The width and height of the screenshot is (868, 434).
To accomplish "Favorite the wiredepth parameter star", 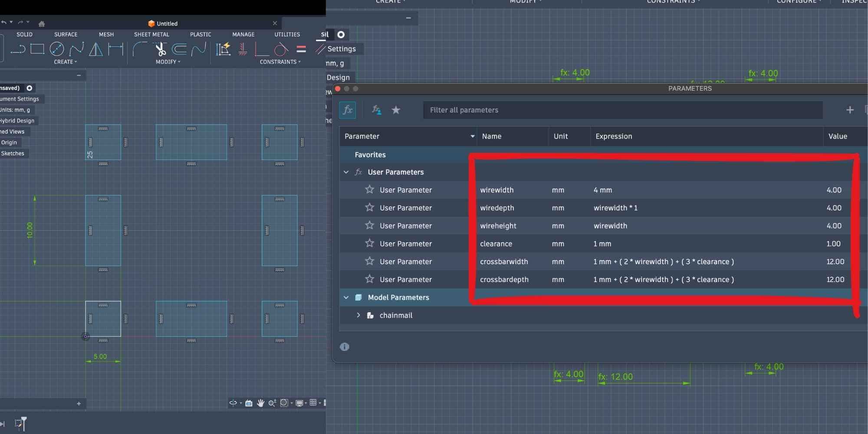I will (x=369, y=207).
